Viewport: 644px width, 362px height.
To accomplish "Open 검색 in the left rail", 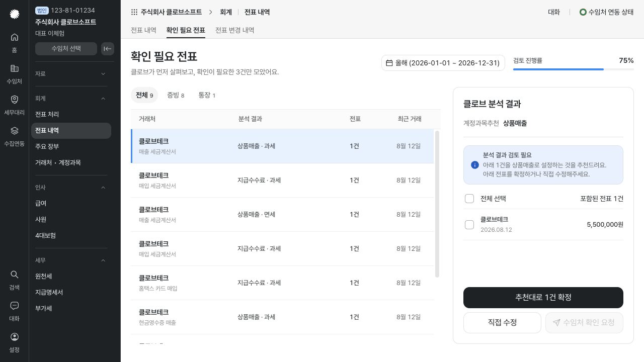I will (x=15, y=280).
